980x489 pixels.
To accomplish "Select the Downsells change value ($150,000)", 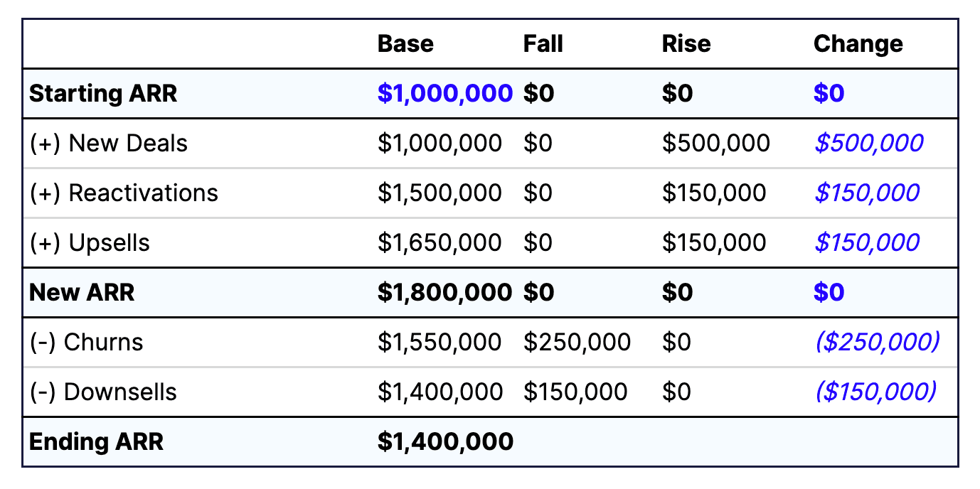I will coord(875,392).
